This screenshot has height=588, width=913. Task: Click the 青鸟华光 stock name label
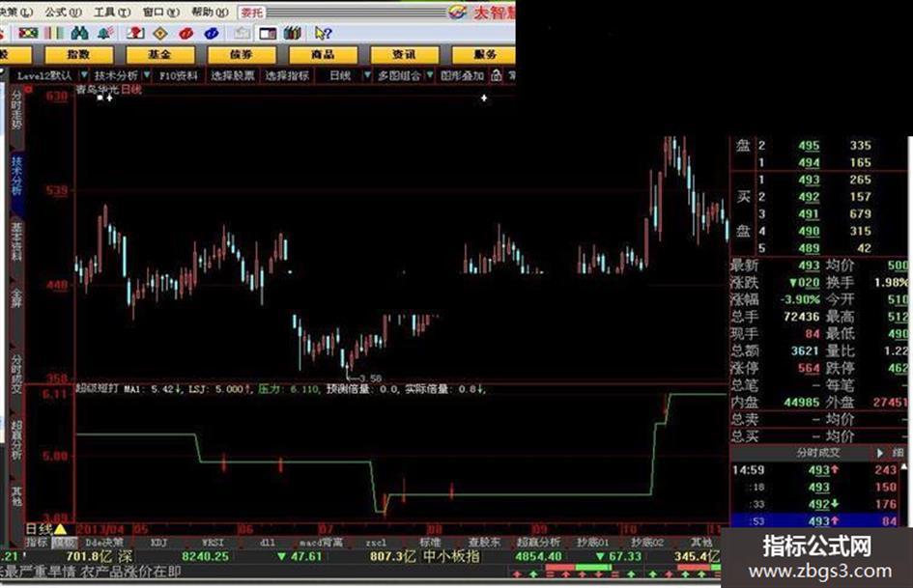tap(98, 89)
